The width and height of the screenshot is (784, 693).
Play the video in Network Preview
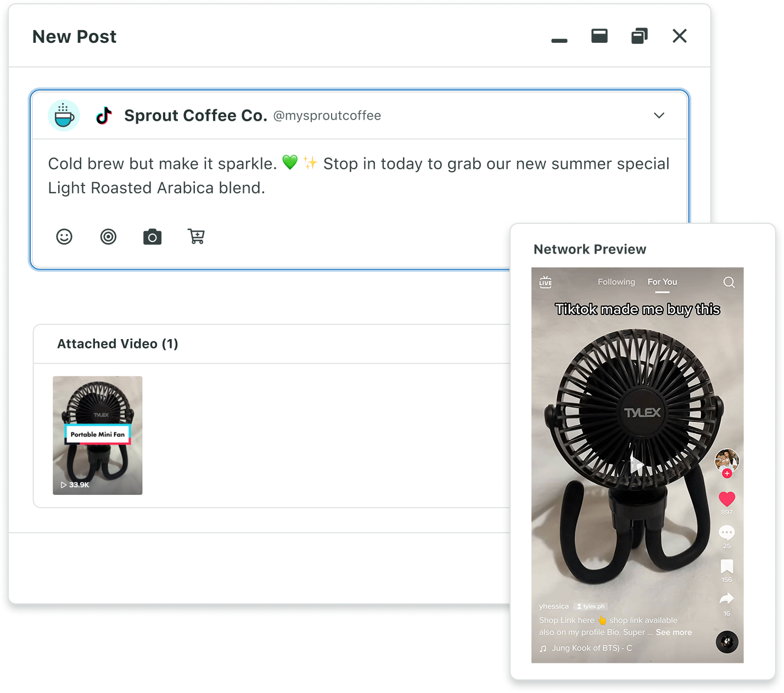(636, 465)
